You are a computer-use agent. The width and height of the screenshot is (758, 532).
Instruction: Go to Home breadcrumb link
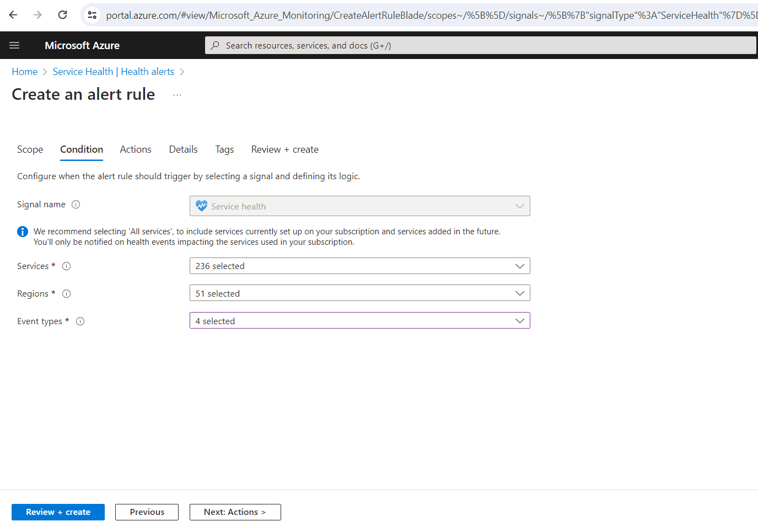(25, 72)
